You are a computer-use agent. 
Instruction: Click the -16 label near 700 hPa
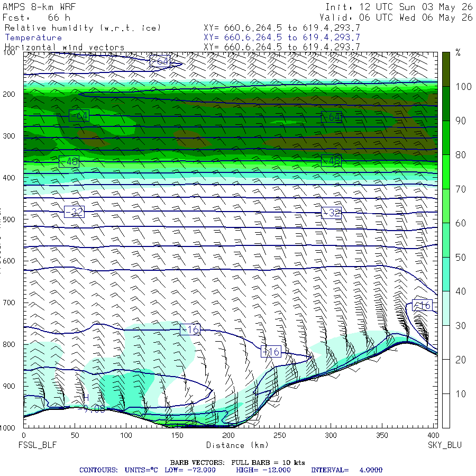422,305
